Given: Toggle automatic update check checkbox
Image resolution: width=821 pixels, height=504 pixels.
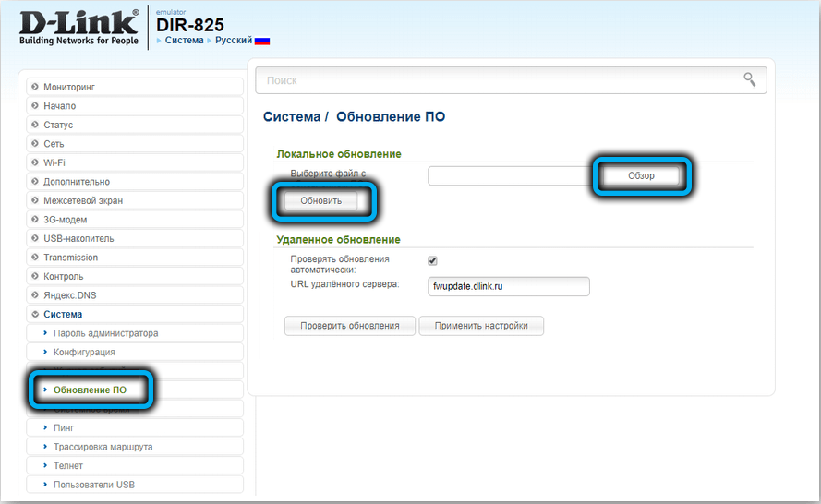Looking at the screenshot, I should tap(432, 261).
